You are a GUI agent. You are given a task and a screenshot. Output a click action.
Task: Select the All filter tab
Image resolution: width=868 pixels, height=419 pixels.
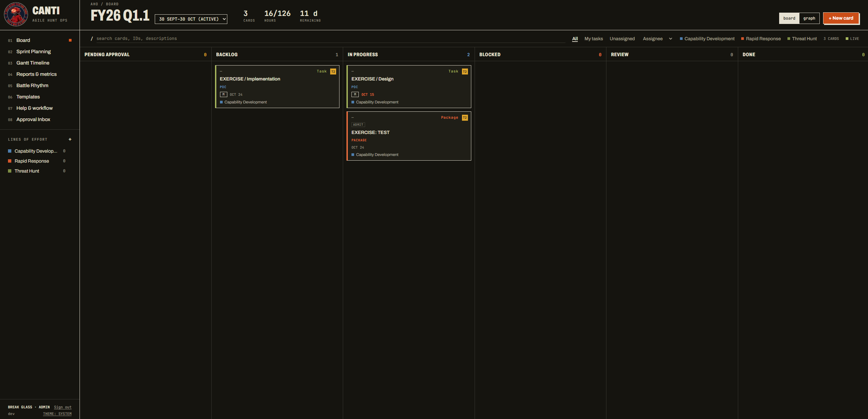pos(575,39)
